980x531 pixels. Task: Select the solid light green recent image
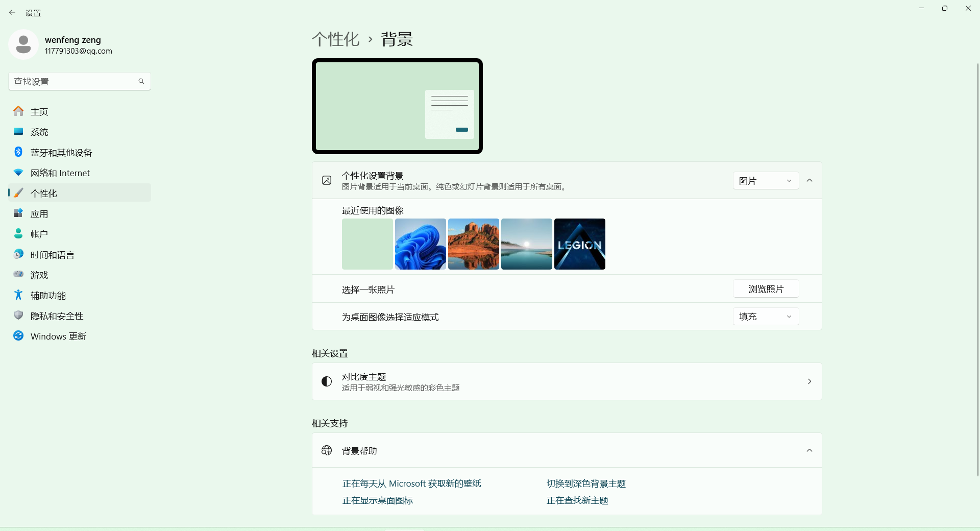[x=367, y=244]
